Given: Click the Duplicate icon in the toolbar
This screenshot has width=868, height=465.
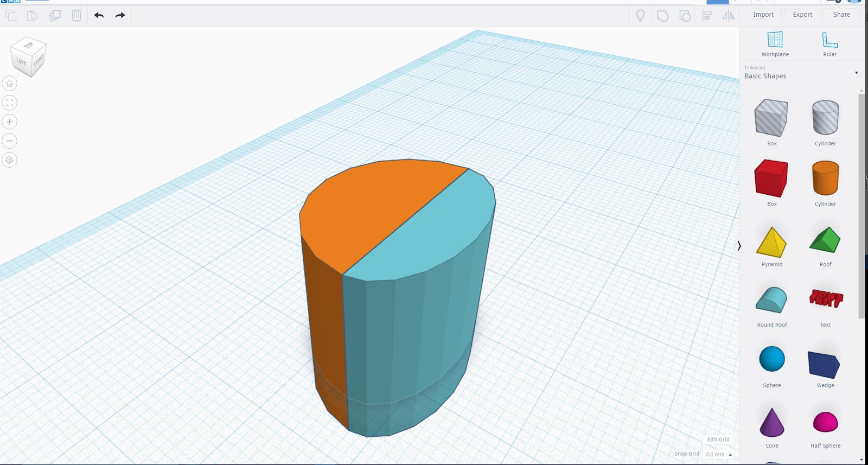Looking at the screenshot, I should (55, 15).
